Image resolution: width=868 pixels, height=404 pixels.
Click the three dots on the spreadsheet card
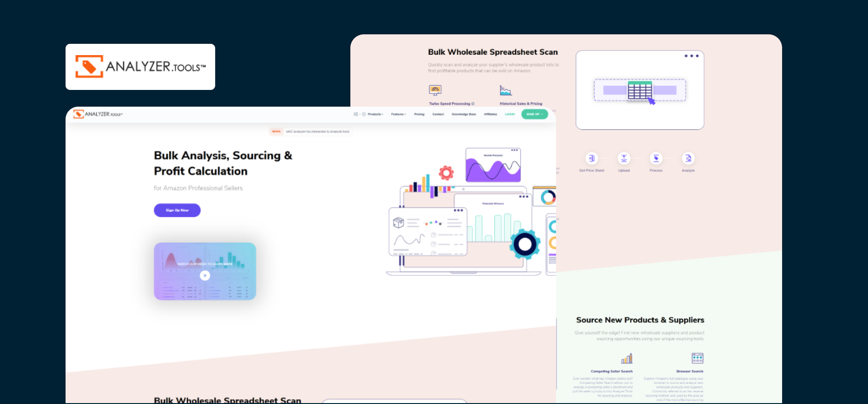coord(692,56)
